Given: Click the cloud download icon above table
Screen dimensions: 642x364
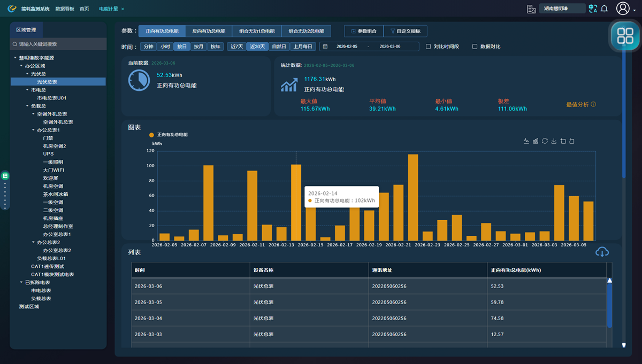Looking at the screenshot, I should click(x=602, y=252).
